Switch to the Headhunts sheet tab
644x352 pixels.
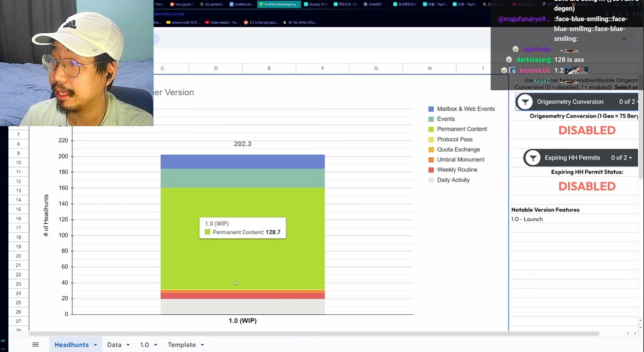coord(71,345)
